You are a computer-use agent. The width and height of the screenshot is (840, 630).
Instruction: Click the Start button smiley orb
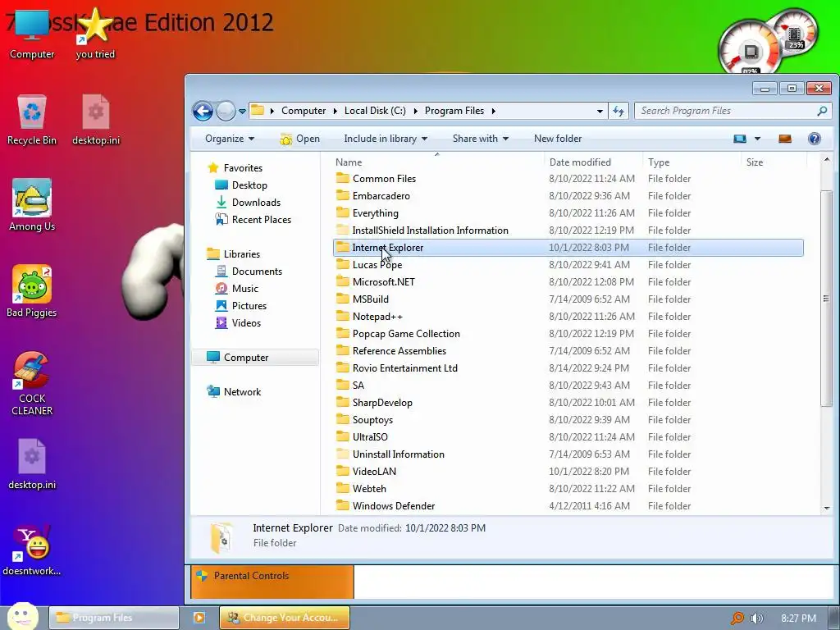point(22,616)
